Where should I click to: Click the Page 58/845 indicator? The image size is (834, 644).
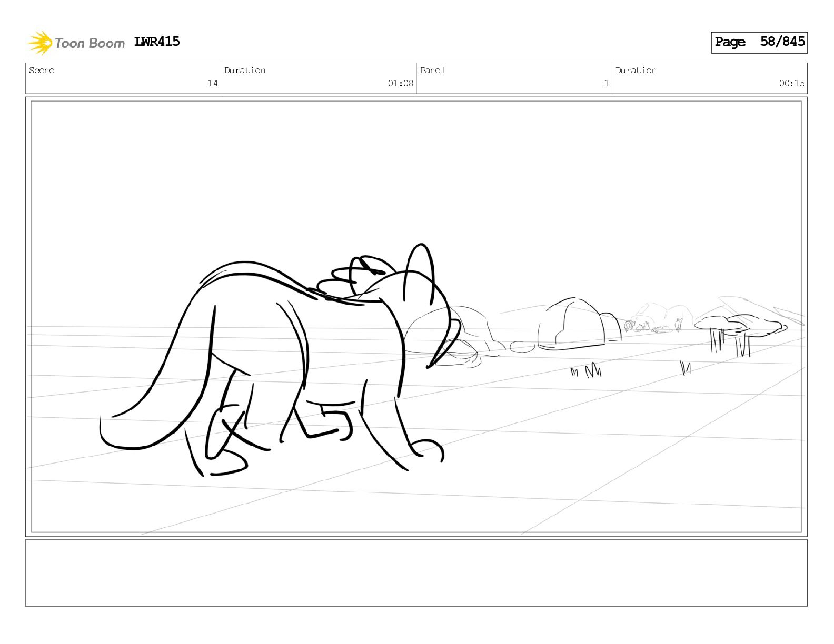click(759, 42)
